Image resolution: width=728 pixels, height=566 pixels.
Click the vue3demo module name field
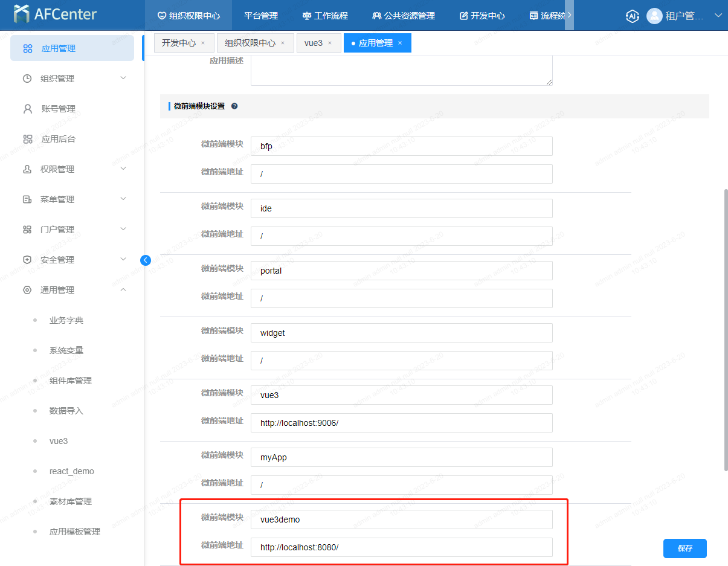401,519
